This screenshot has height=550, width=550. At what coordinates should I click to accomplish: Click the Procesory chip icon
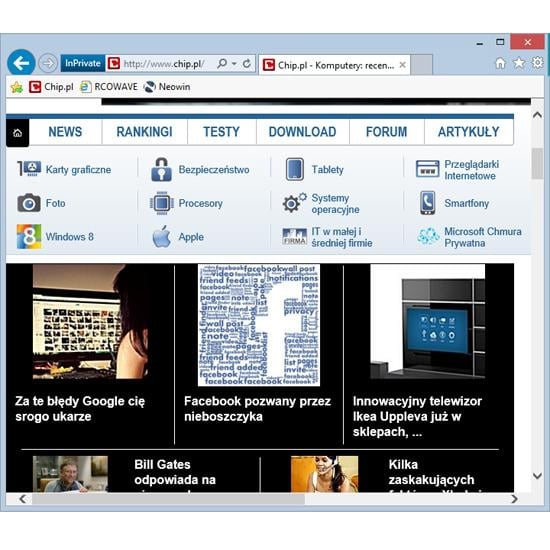tap(162, 203)
